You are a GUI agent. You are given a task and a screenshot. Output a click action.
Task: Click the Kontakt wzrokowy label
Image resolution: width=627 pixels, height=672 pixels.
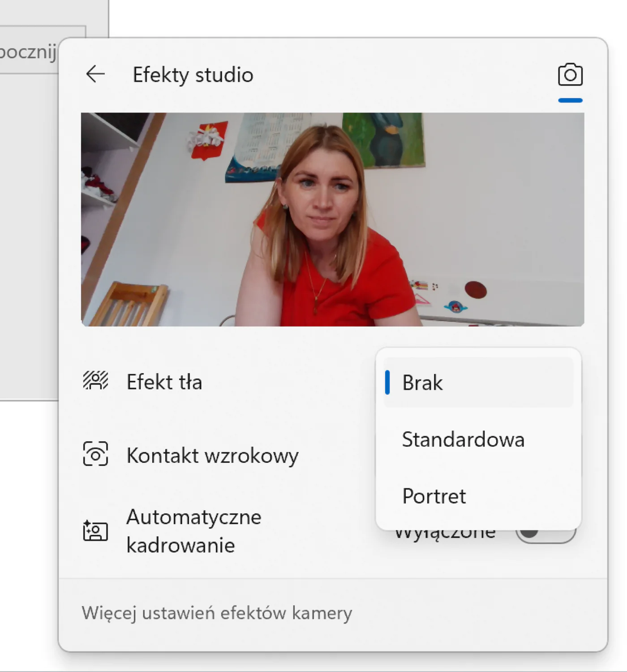[212, 456]
